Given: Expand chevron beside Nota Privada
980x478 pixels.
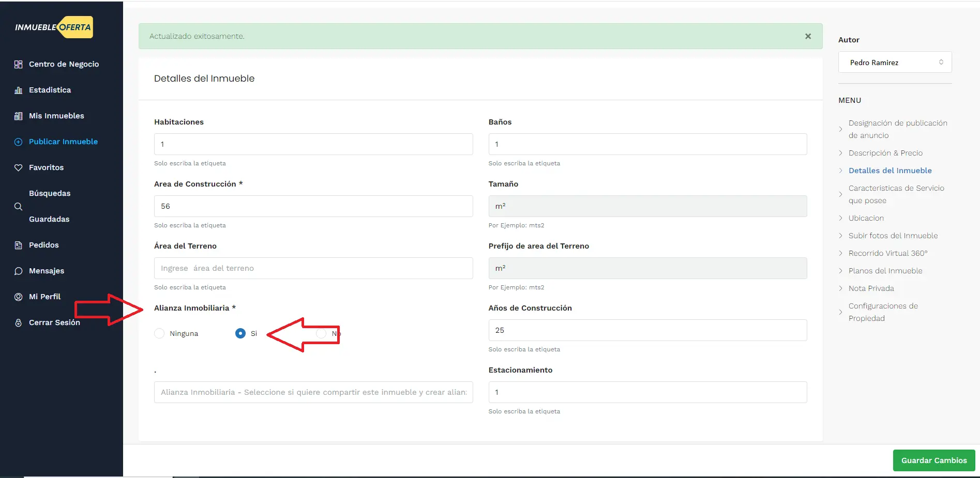Looking at the screenshot, I should (x=840, y=288).
